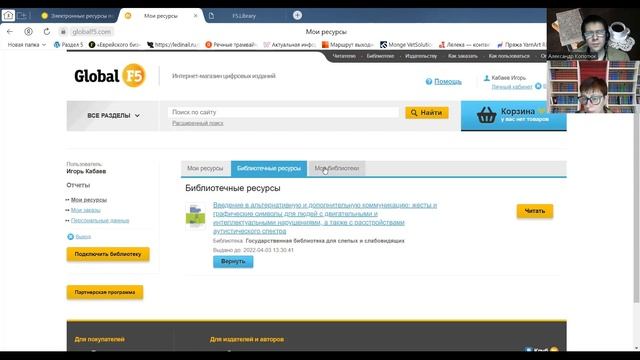This screenshot has height=360, width=640.
Task: Open the 'Мои ресурсы' page tab
Action: (x=205, y=168)
